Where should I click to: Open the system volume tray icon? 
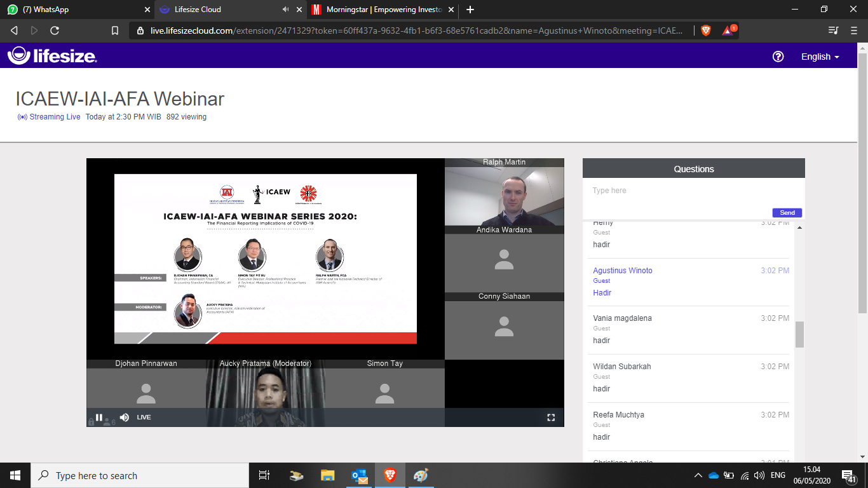pyautogui.click(x=759, y=475)
